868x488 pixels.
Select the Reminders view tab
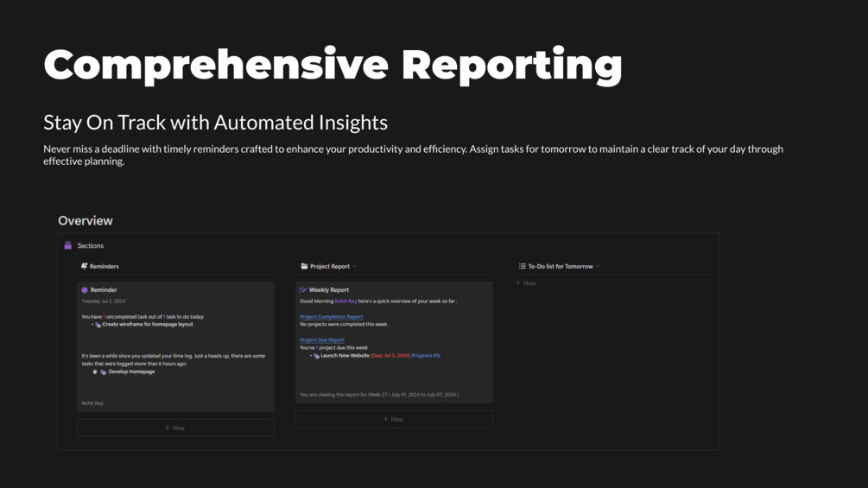tap(100, 266)
